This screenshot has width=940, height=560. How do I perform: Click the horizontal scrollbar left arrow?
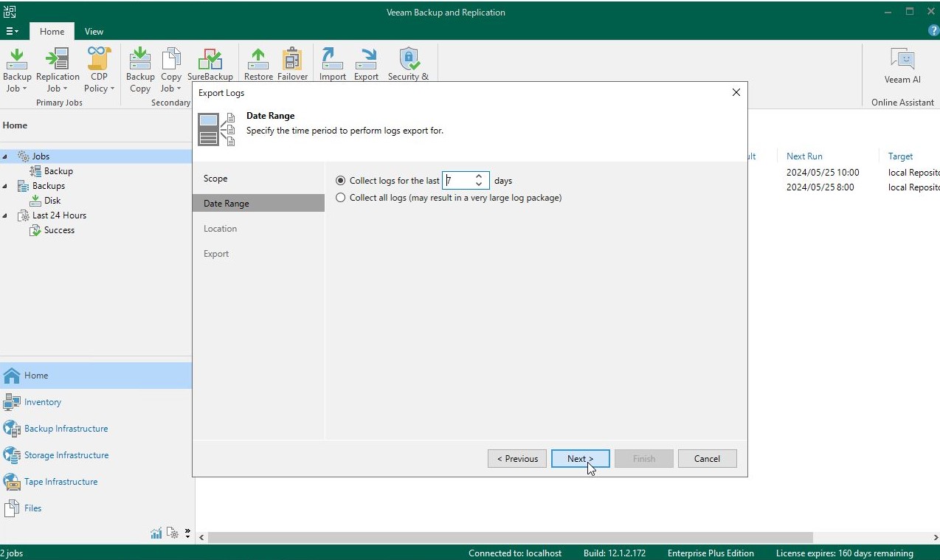pos(201,538)
